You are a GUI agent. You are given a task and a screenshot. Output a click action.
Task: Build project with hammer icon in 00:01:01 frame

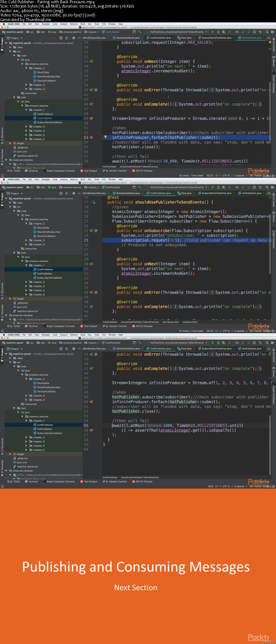(140, 32)
